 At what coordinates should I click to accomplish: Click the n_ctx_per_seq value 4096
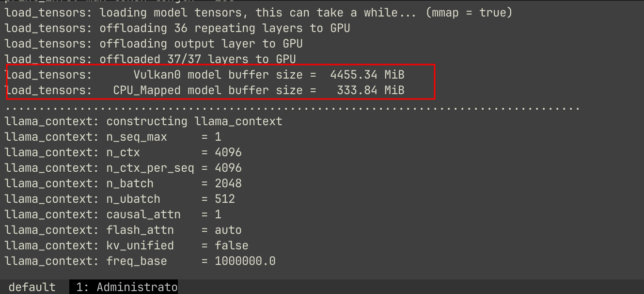[x=228, y=168]
